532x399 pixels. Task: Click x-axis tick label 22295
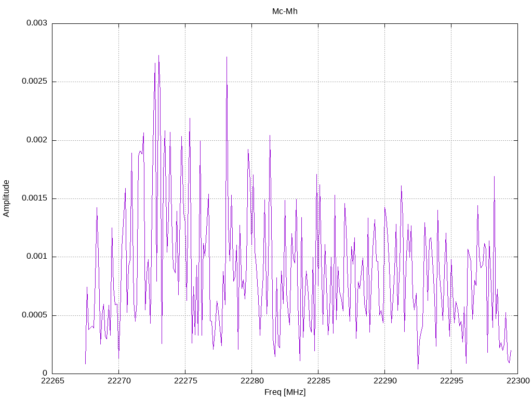tap(451, 381)
